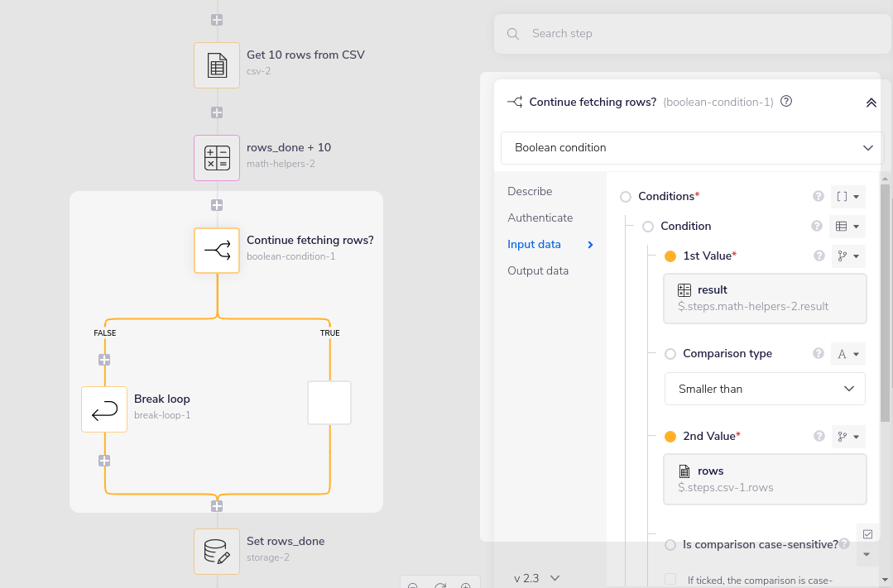This screenshot has width=893, height=588.
Task: Collapse the step properties panel with double chevron
Action: [871, 103]
